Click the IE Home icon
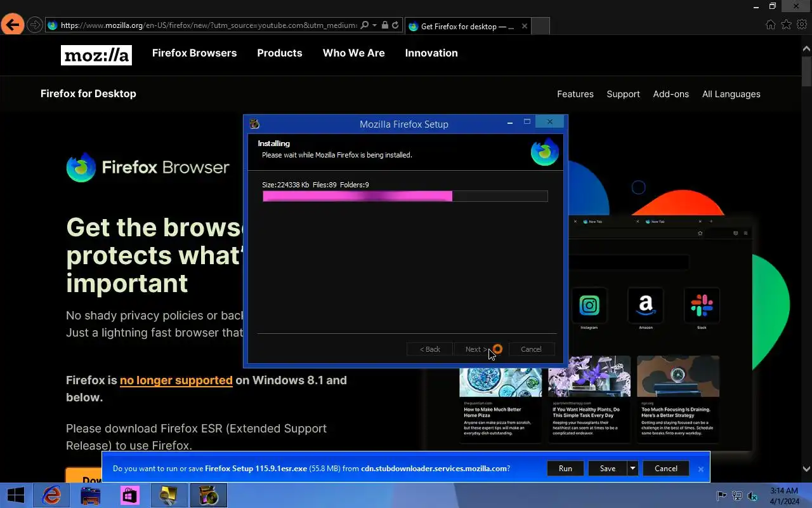 click(x=770, y=25)
